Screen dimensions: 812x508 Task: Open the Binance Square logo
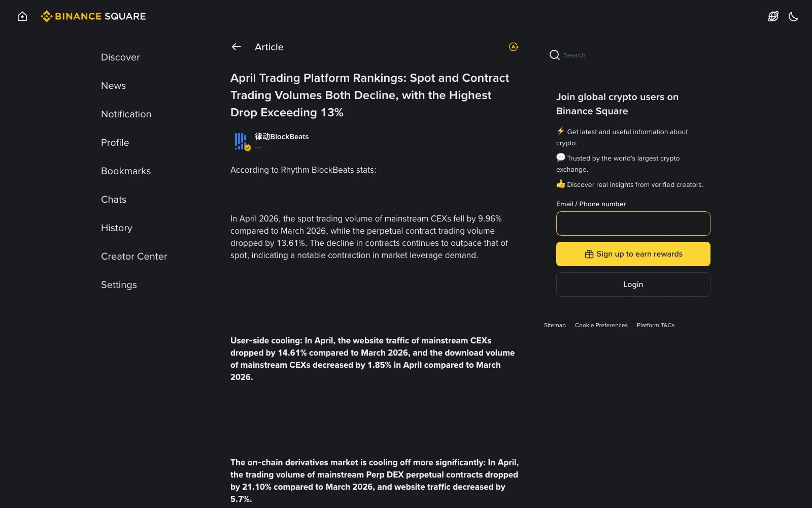click(93, 16)
